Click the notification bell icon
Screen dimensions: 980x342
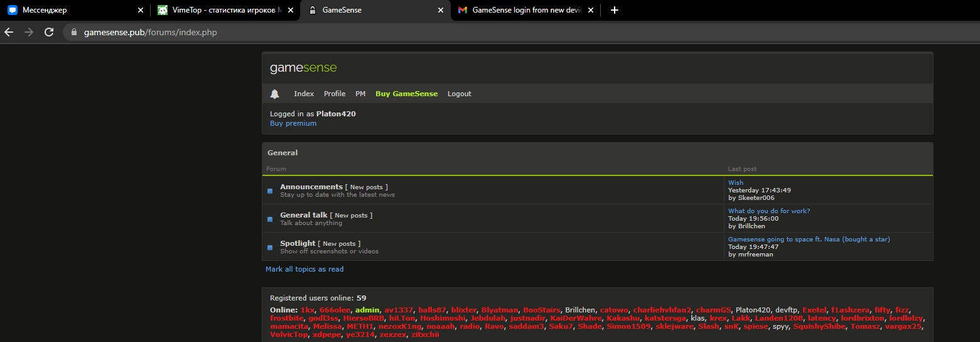click(x=274, y=94)
